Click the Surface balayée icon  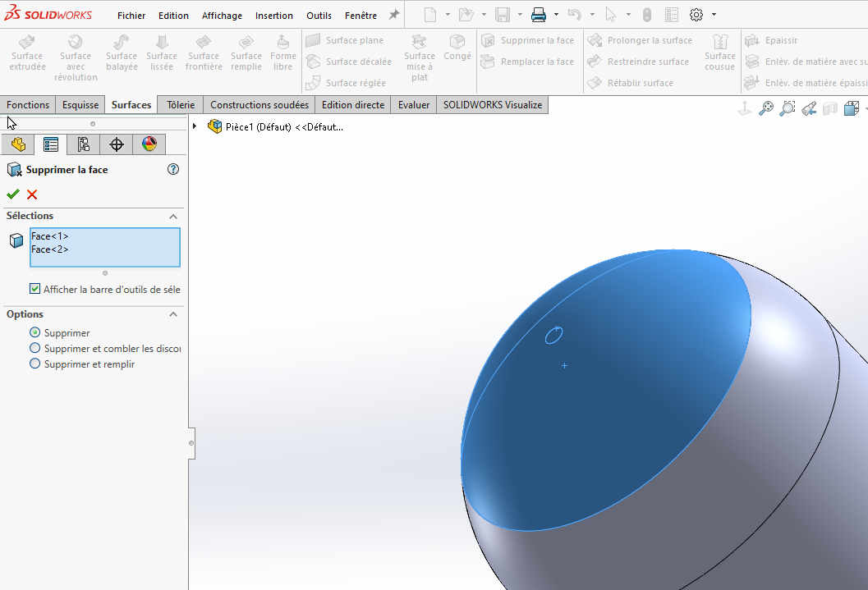click(122, 43)
